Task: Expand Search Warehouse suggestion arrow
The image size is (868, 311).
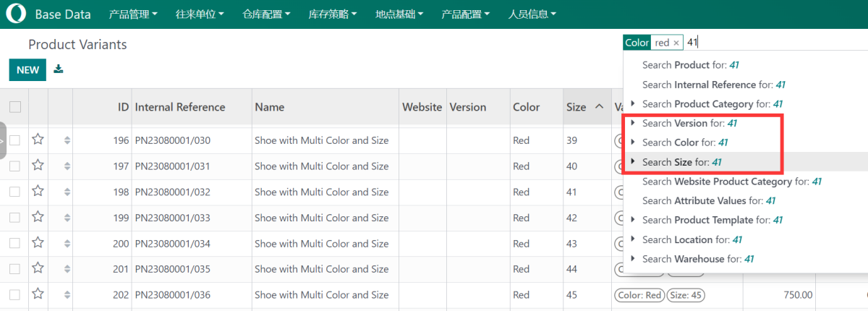Action: 634,258
